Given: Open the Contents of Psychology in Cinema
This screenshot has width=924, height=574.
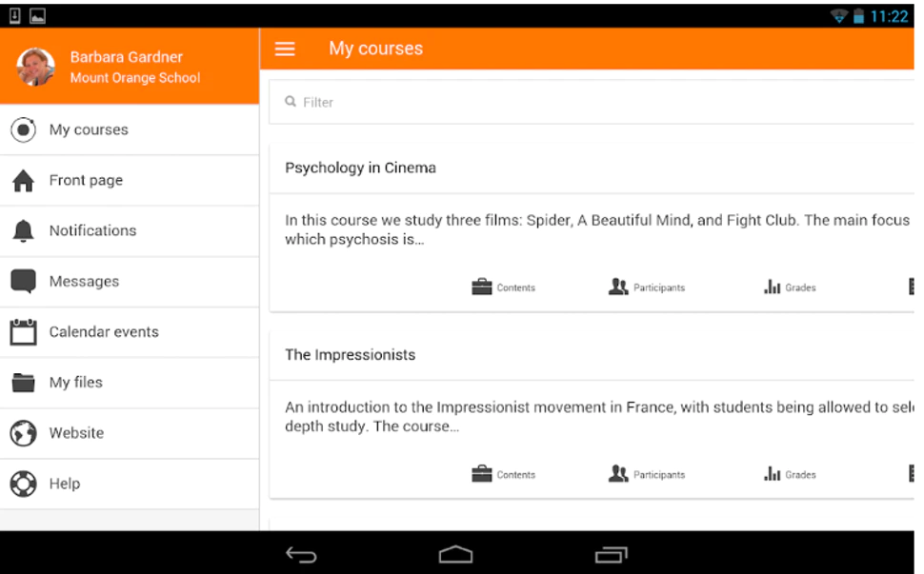Looking at the screenshot, I should [x=503, y=287].
